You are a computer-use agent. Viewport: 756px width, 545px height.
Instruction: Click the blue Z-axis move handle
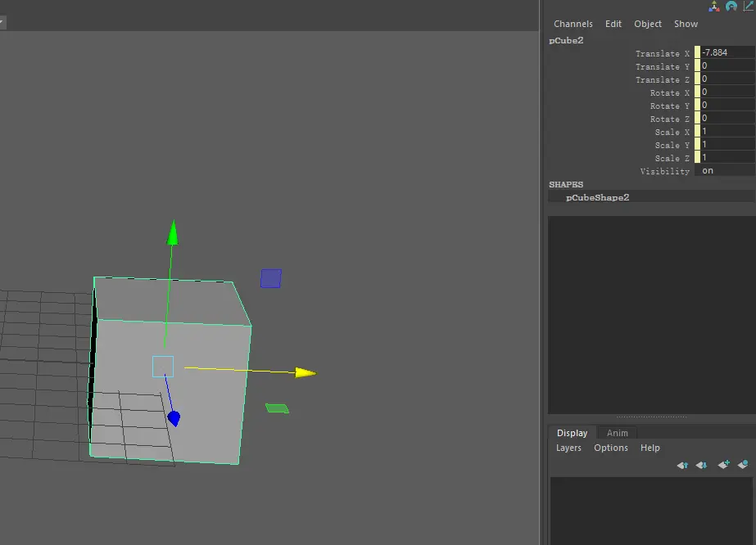(x=174, y=419)
